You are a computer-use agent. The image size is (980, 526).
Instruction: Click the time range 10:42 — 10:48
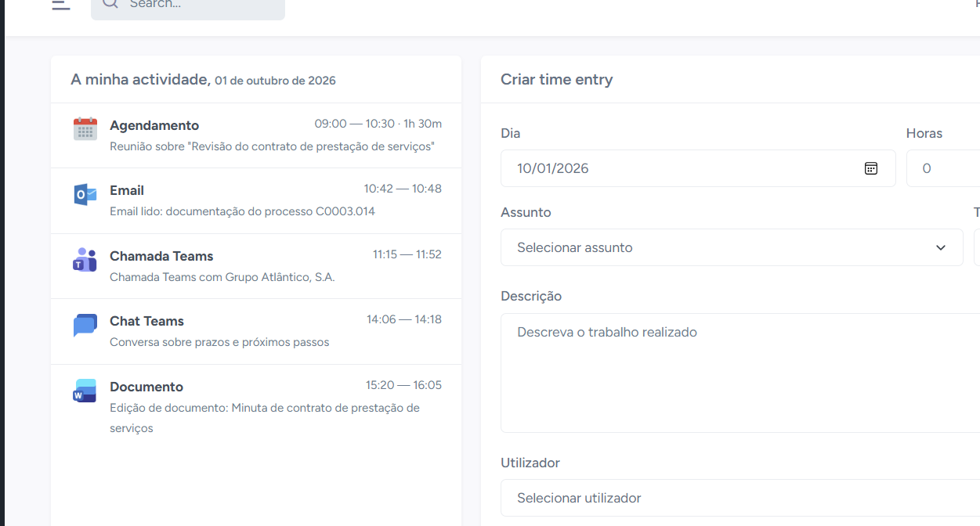tap(403, 189)
